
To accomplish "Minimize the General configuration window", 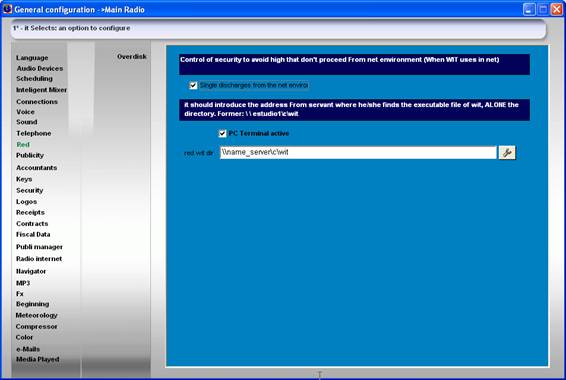I will pyautogui.click(x=529, y=9).
